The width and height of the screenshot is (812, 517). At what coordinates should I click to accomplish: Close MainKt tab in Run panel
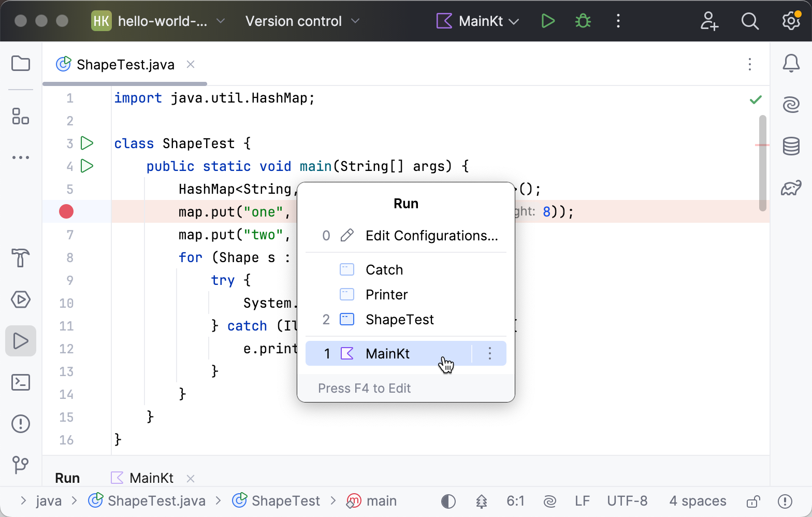[x=191, y=478]
